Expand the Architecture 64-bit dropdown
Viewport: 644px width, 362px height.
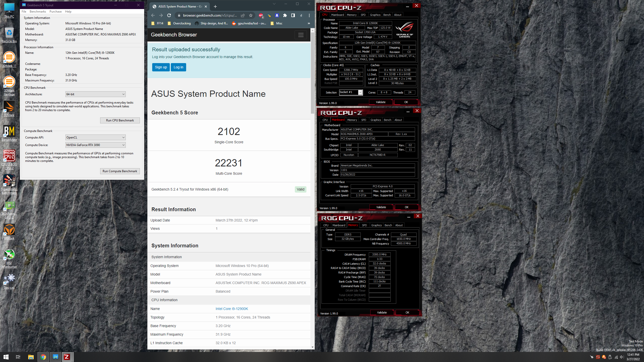pos(95,94)
